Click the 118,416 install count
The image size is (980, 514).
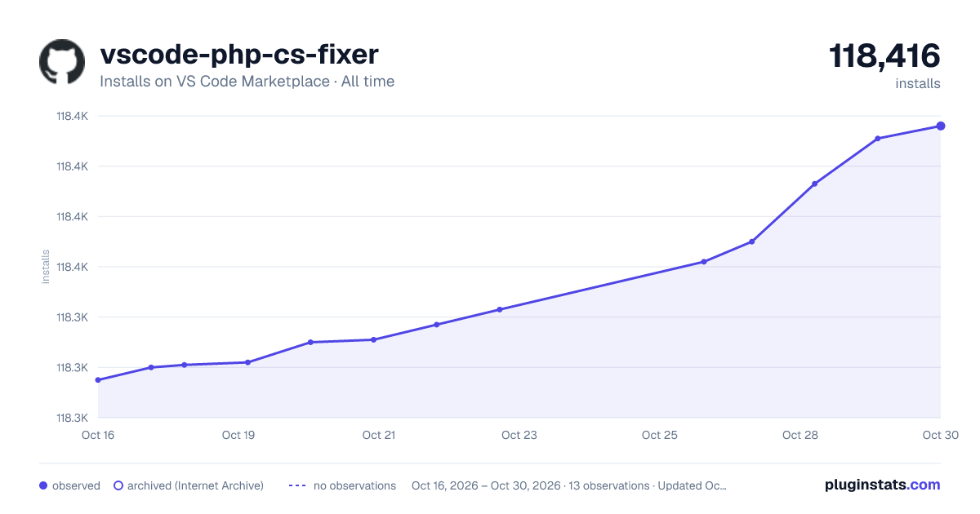pos(884,56)
